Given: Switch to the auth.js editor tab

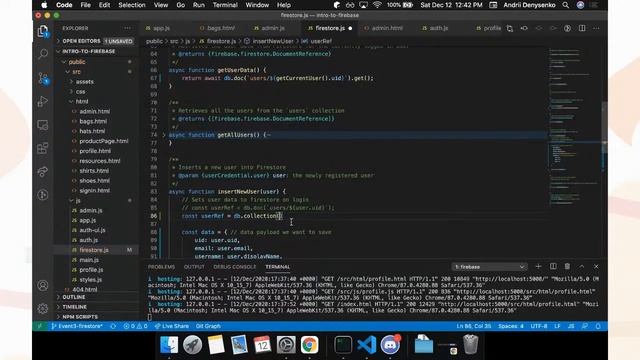Looking at the screenshot, I should tap(439, 28).
